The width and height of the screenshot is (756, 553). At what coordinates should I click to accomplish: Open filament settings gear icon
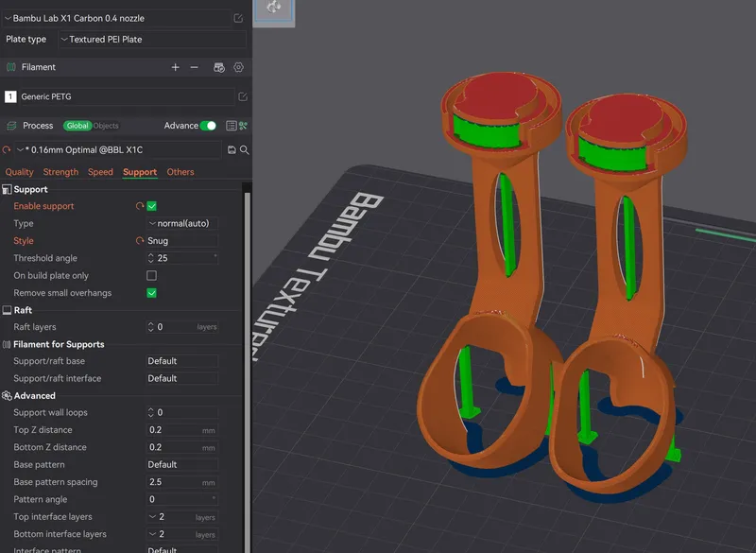(x=239, y=67)
